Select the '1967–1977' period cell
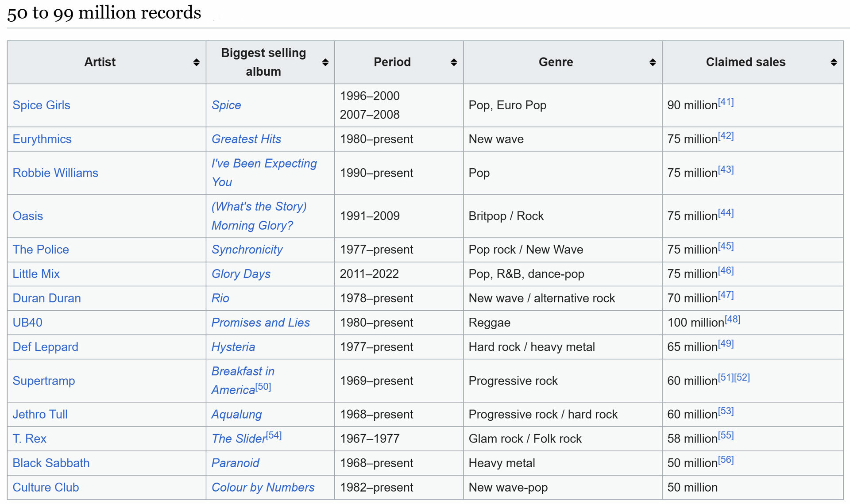The image size is (850, 504). 399,439
